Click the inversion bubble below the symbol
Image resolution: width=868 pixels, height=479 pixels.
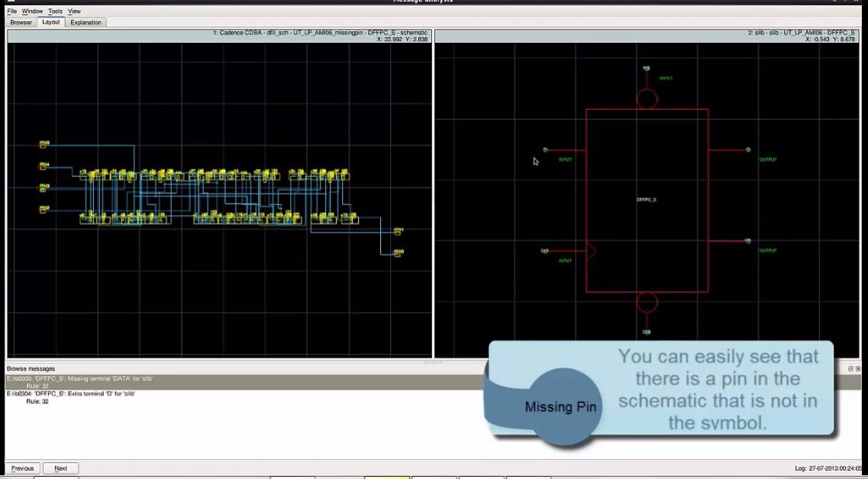coord(647,303)
